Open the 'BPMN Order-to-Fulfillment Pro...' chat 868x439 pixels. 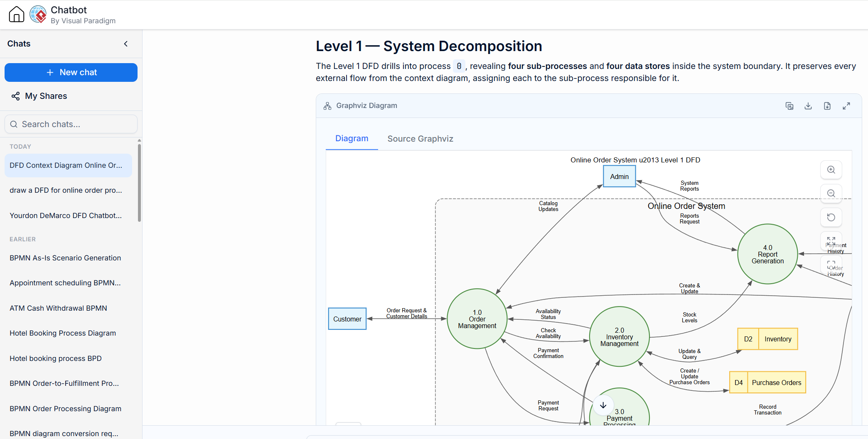(x=68, y=383)
